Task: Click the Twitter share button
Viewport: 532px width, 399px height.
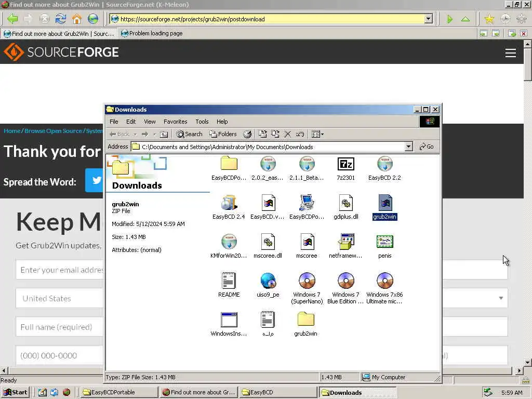Action: tap(95, 180)
